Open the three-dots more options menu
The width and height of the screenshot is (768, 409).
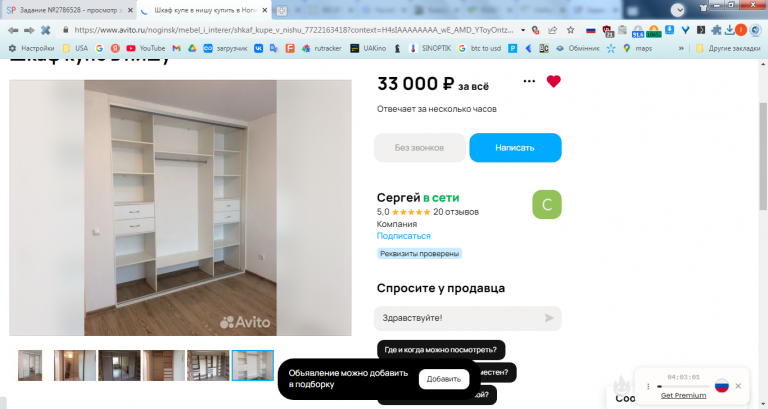tap(529, 81)
